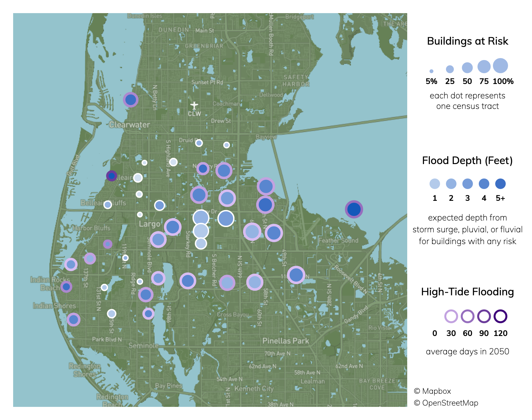Click the Redington Shores map label
The image size is (532, 420).
[85, 370]
